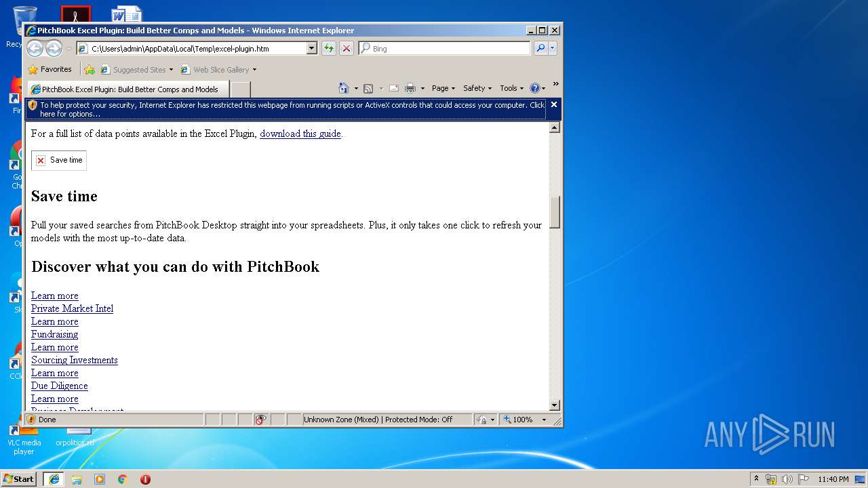Open the Recent Pages dropdown arrow
868x488 pixels.
click(68, 49)
